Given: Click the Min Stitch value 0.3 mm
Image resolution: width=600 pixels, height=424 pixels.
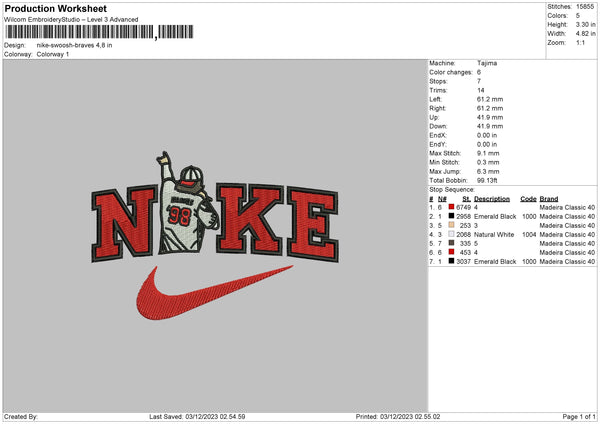Looking at the screenshot, I should click(x=488, y=162).
